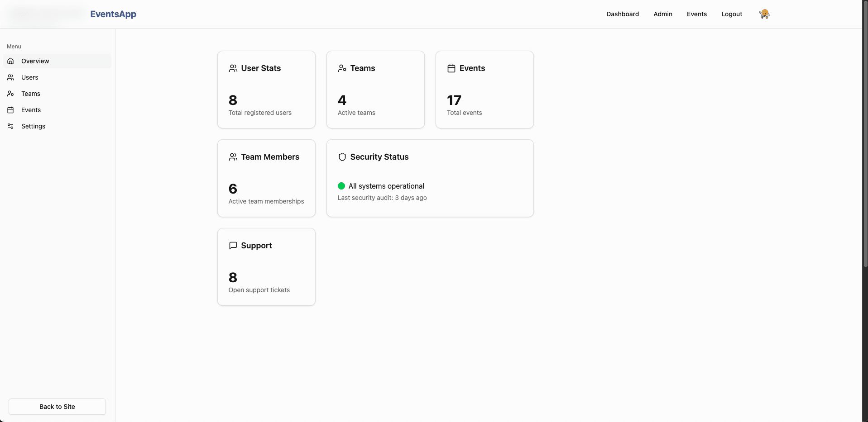Click the Users sidebar icon
The height and width of the screenshot is (422, 868).
point(10,77)
